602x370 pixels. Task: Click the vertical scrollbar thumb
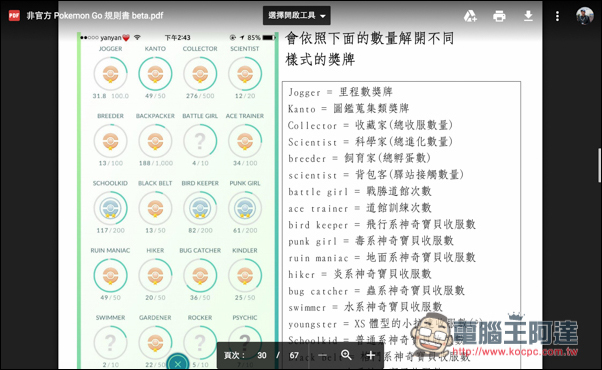coord(599,165)
